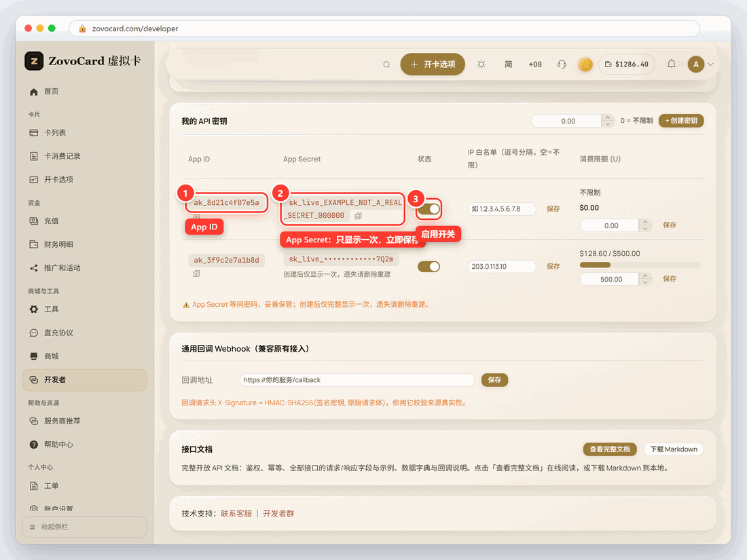
Task: Click 创建密钥 button
Action: [x=680, y=120]
